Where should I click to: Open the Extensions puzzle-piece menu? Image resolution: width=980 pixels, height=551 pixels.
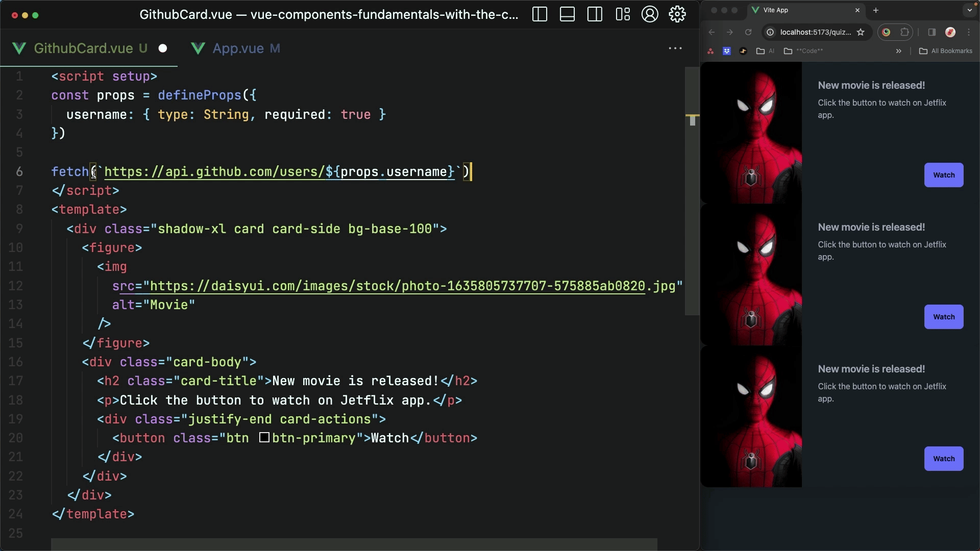904,32
